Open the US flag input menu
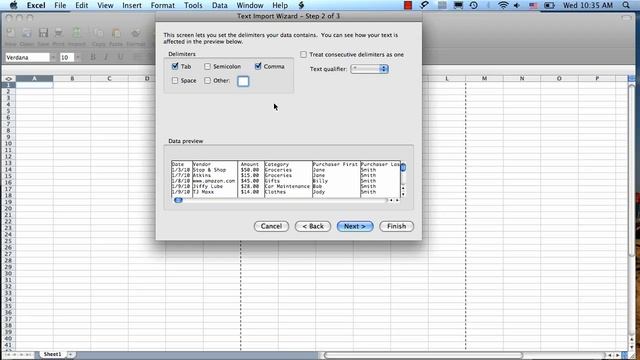 pos(533,5)
